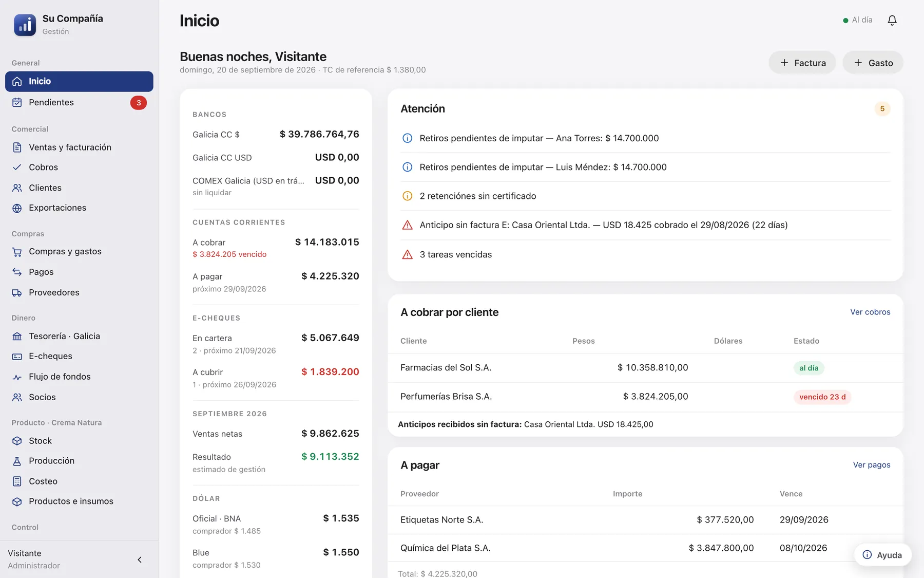This screenshot has height=578, width=924.
Task: Open the Ver pagos link
Action: coord(872,465)
